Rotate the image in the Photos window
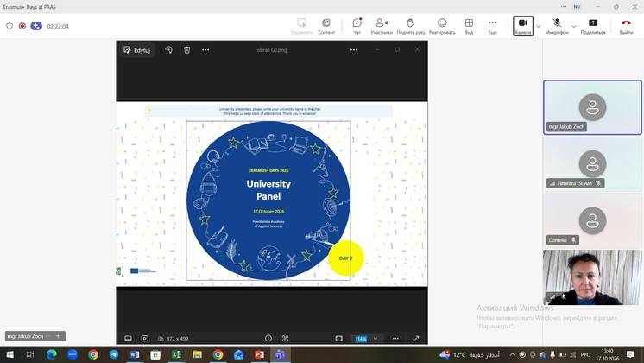This screenshot has width=644, height=363. point(169,50)
